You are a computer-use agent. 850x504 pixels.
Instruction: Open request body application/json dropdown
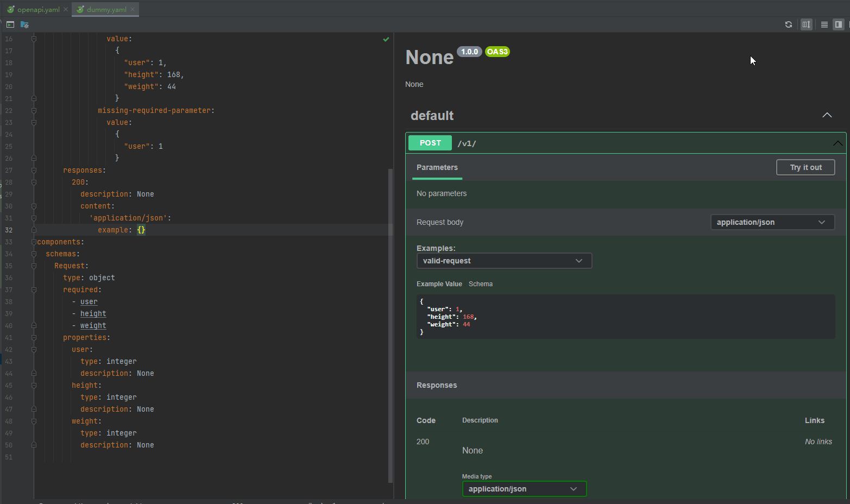tap(772, 222)
